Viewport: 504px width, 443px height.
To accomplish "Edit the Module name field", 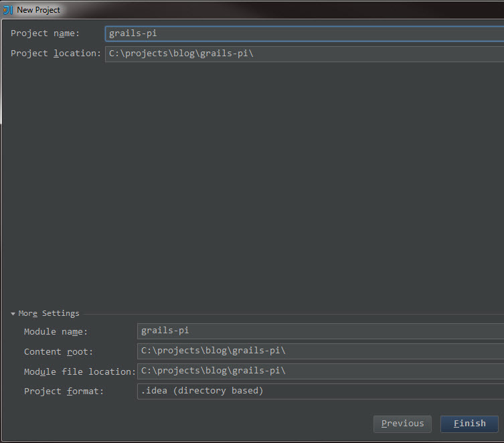I will (321, 331).
